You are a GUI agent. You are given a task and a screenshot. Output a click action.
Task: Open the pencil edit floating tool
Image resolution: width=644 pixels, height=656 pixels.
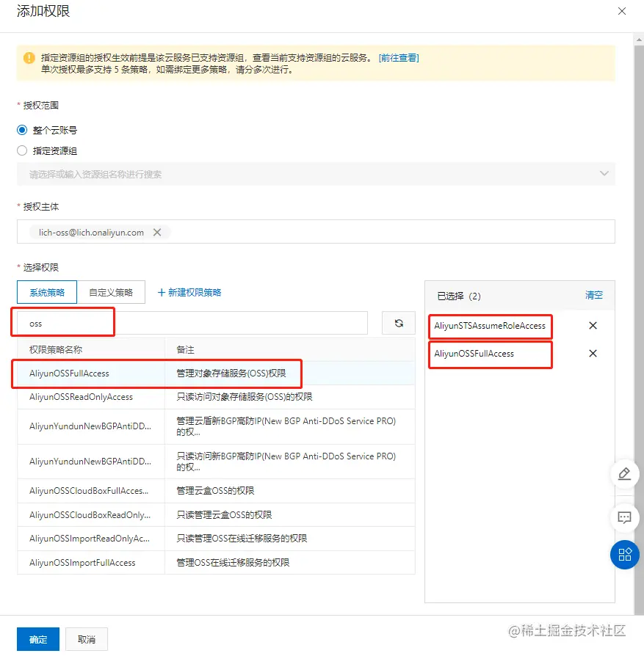625,474
